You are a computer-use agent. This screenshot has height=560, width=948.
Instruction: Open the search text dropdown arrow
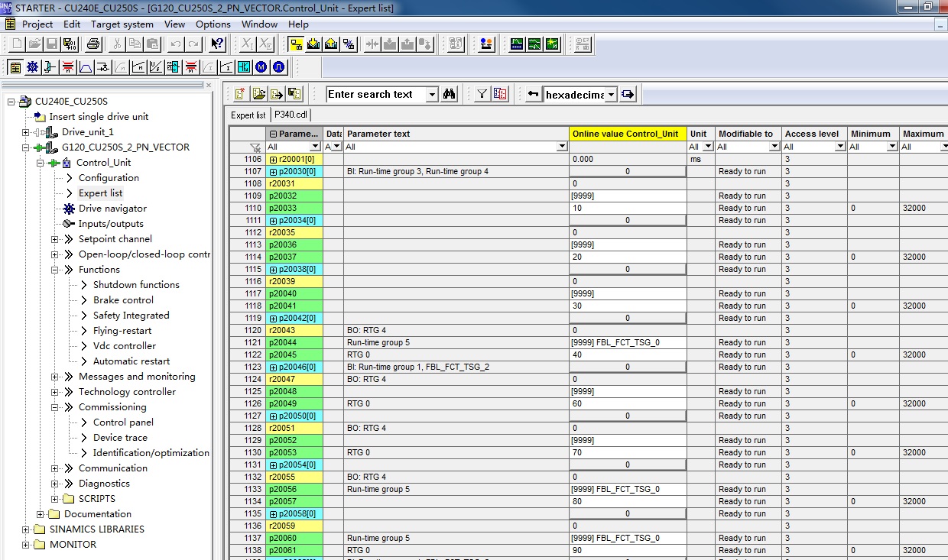[432, 94]
